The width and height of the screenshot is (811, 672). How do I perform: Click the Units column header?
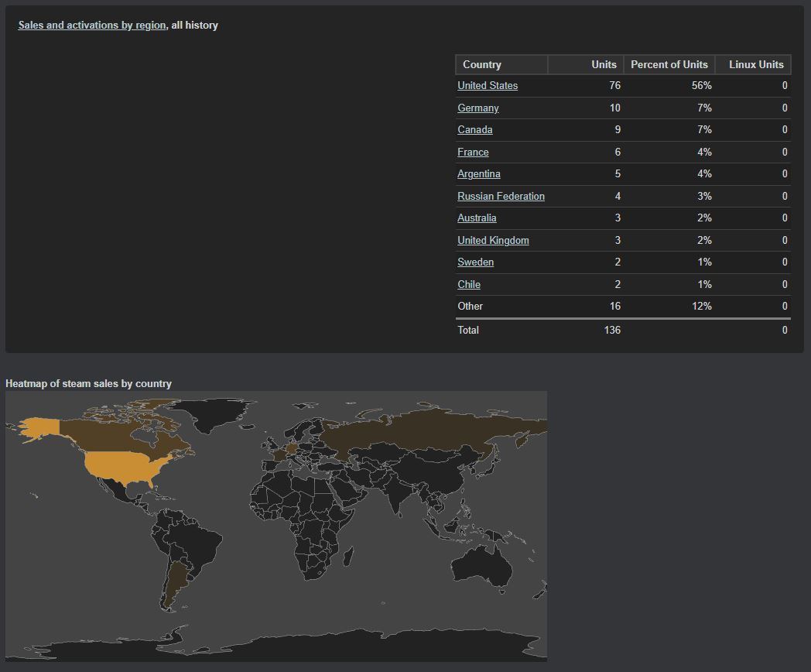(x=586, y=65)
